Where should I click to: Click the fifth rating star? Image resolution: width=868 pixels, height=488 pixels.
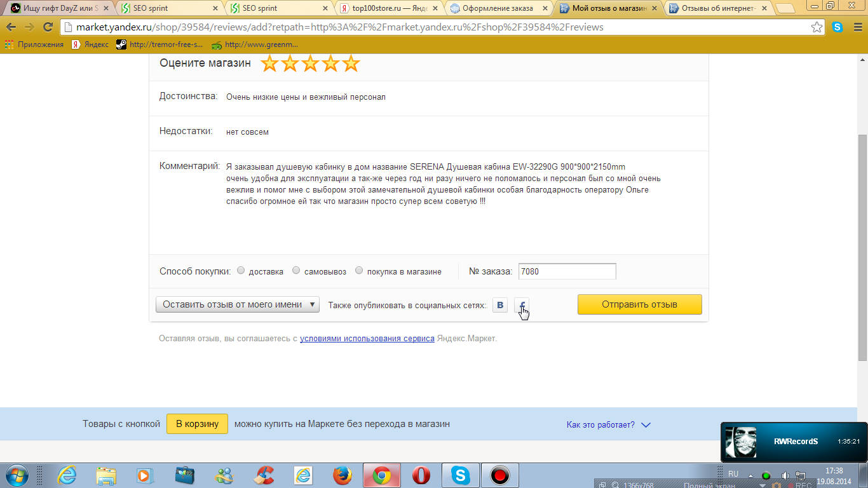point(351,64)
